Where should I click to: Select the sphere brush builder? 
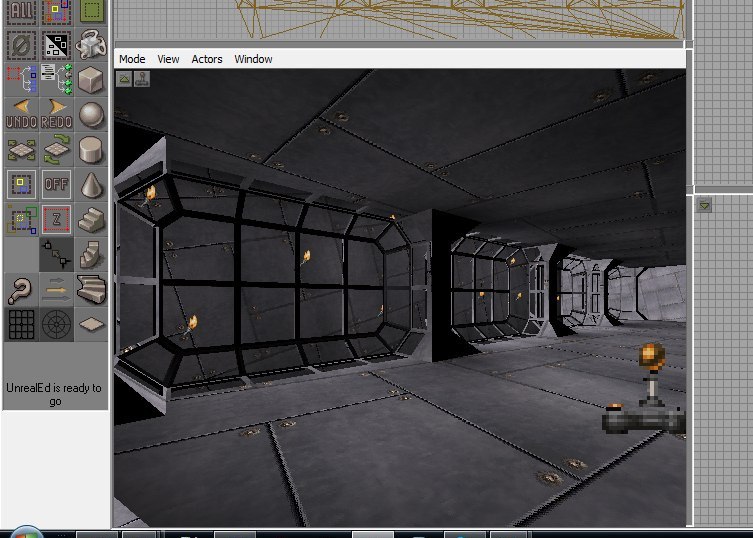91,114
